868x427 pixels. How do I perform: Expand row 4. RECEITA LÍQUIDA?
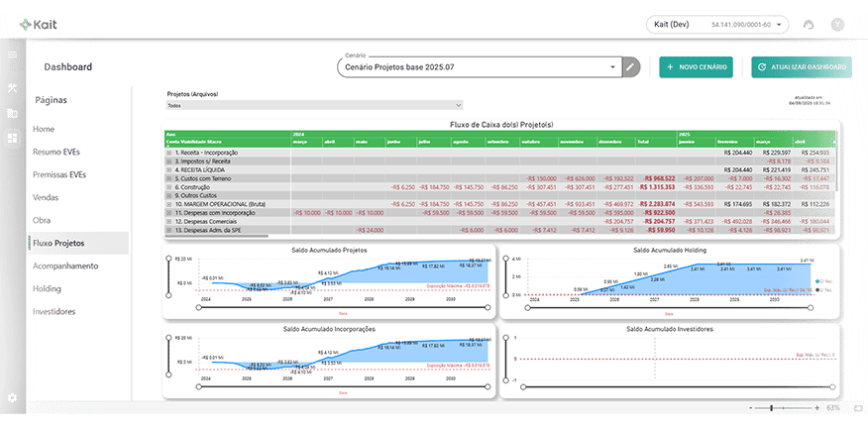click(168, 170)
